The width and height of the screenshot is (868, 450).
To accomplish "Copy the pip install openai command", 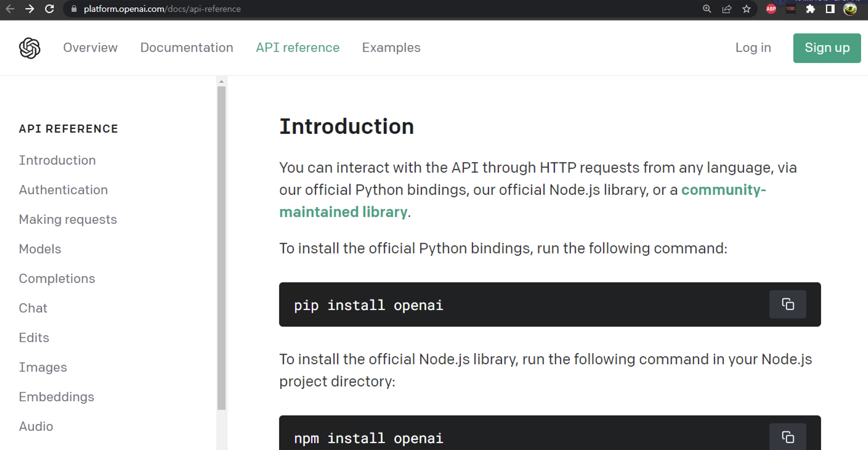I will click(x=788, y=304).
